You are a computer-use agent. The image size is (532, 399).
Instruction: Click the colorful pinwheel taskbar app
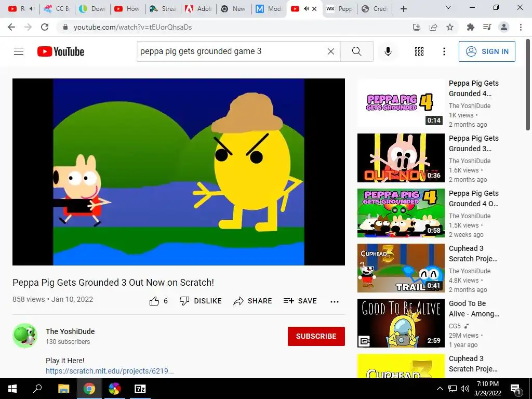(x=115, y=389)
